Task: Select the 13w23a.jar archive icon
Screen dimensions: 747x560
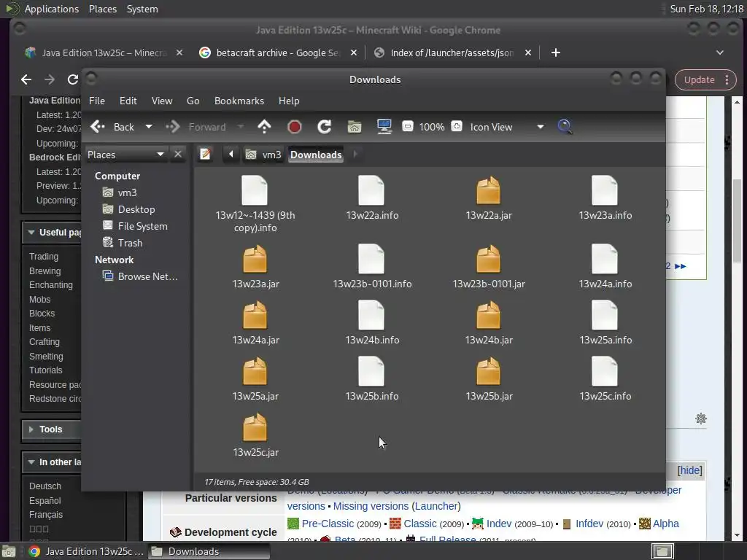Action: (x=255, y=259)
